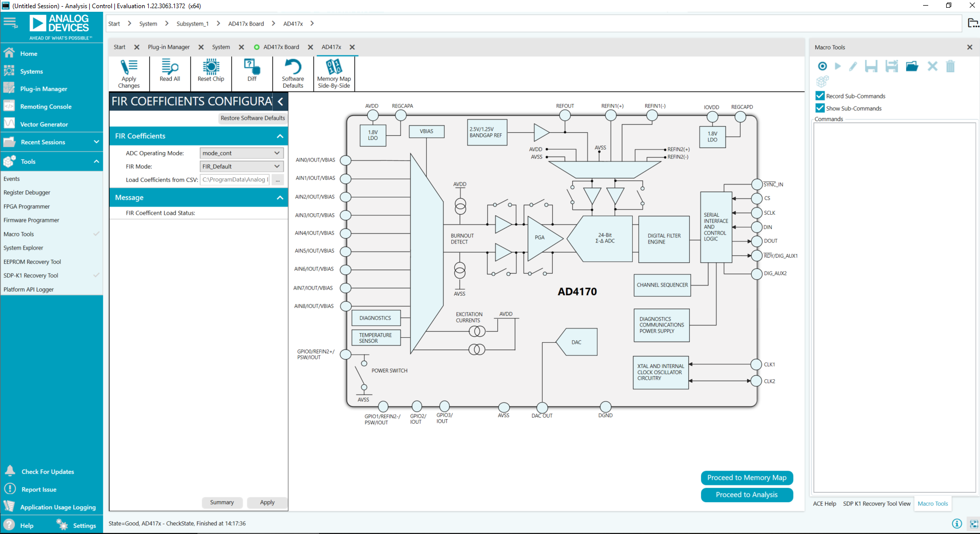
Task: Start macro recording in Macro Tools
Action: point(823,66)
